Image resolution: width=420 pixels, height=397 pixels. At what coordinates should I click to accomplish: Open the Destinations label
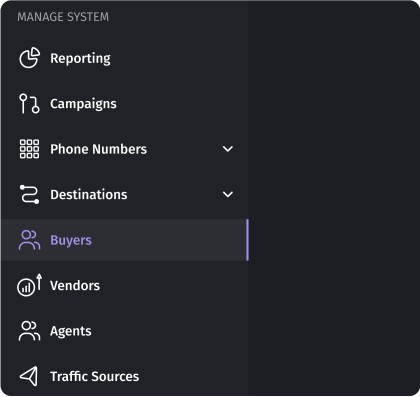coord(89,194)
